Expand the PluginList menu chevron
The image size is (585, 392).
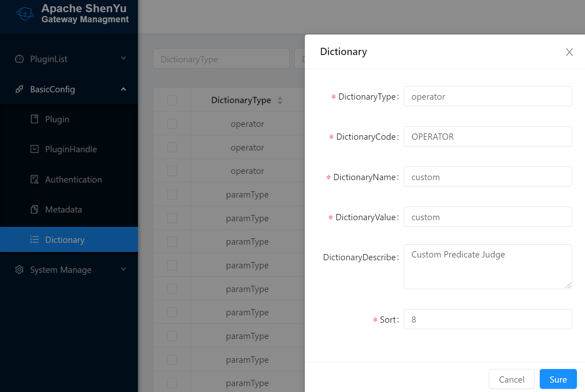tap(123, 59)
